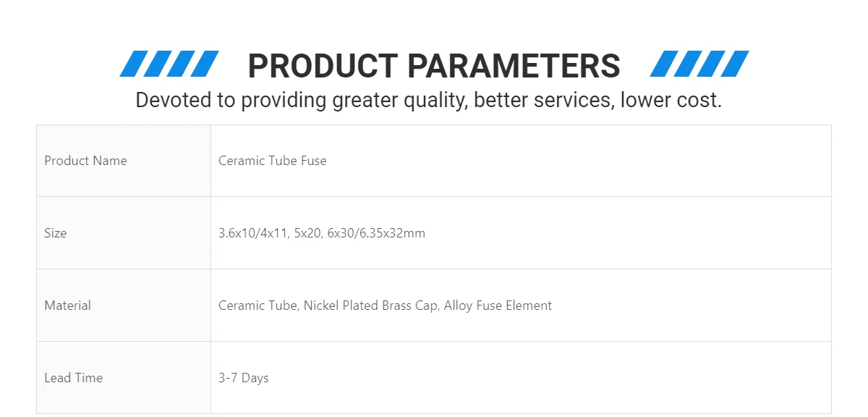
Task: Click 'Devoted to providing' in the tagline
Action: (231, 100)
